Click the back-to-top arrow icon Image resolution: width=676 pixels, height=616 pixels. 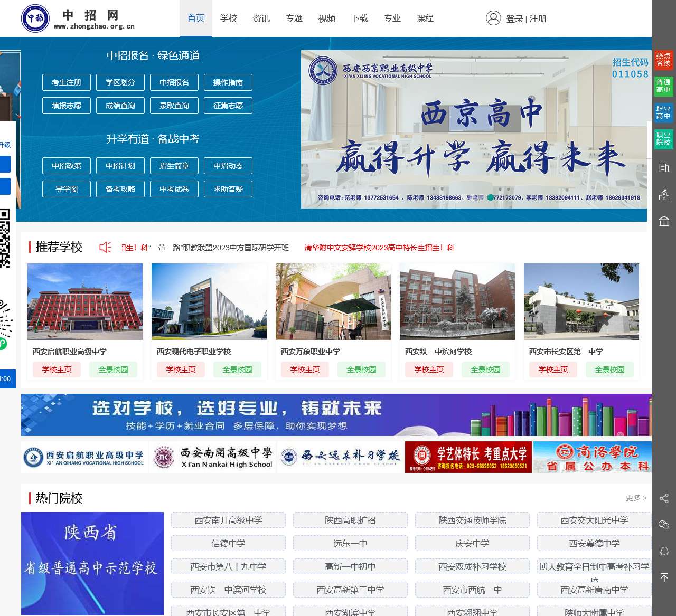(x=664, y=577)
